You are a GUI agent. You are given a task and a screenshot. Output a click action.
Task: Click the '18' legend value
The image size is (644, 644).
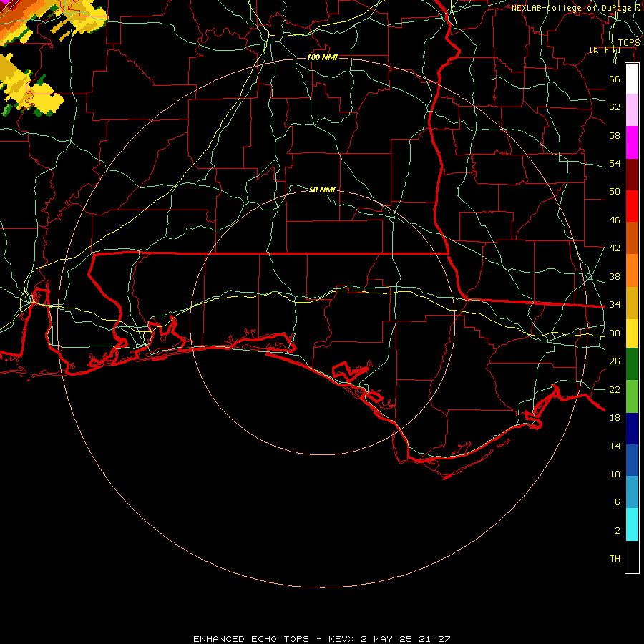pos(615,418)
